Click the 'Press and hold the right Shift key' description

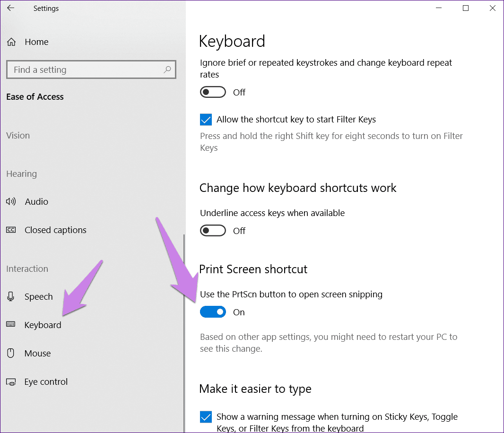[331, 142]
